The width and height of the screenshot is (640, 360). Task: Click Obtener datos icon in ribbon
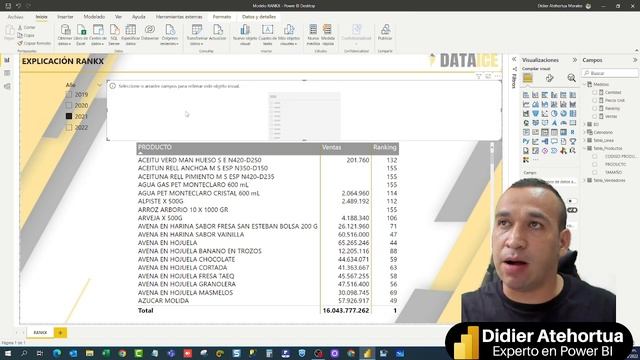65,30
